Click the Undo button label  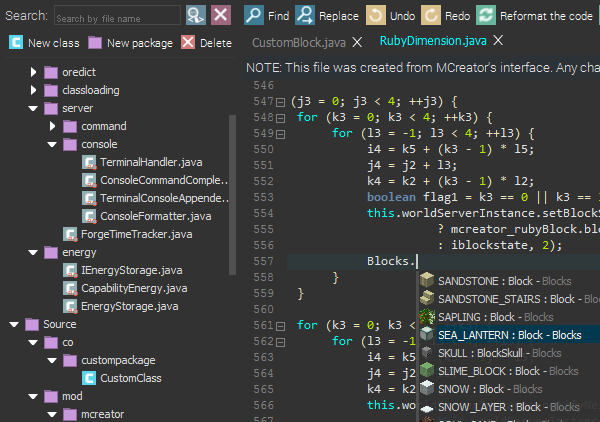(403, 16)
